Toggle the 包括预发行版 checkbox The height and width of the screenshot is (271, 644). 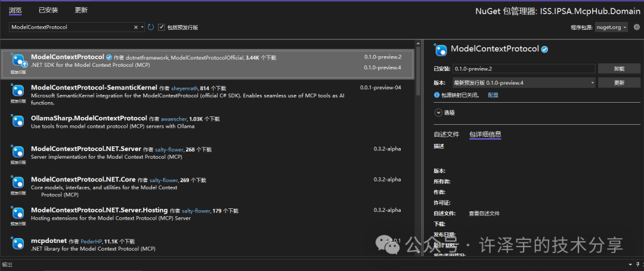162,27
